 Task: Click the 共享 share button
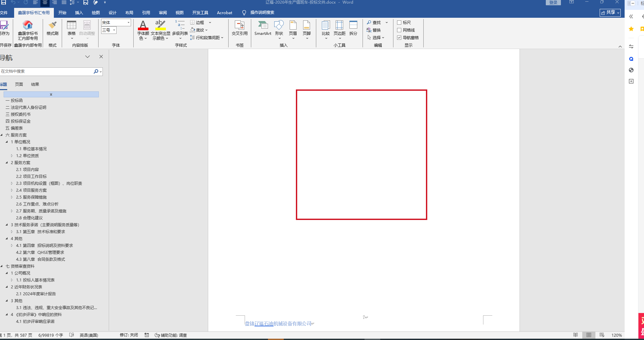click(x=610, y=12)
